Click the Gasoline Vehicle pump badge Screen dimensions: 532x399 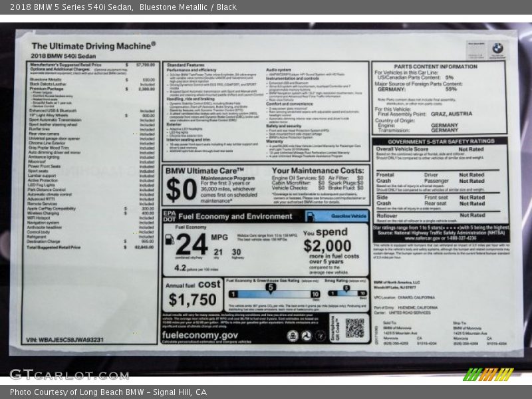pyautogui.click(x=337, y=216)
